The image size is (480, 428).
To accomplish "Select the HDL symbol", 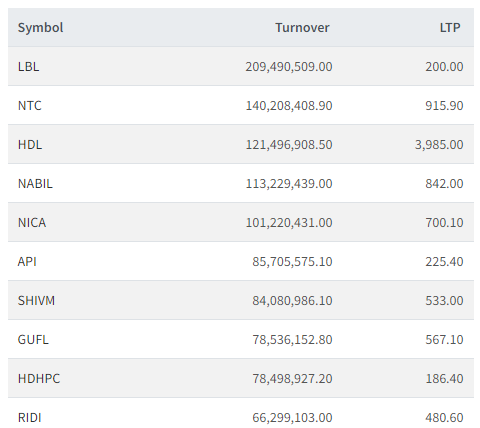I will 30,145.
